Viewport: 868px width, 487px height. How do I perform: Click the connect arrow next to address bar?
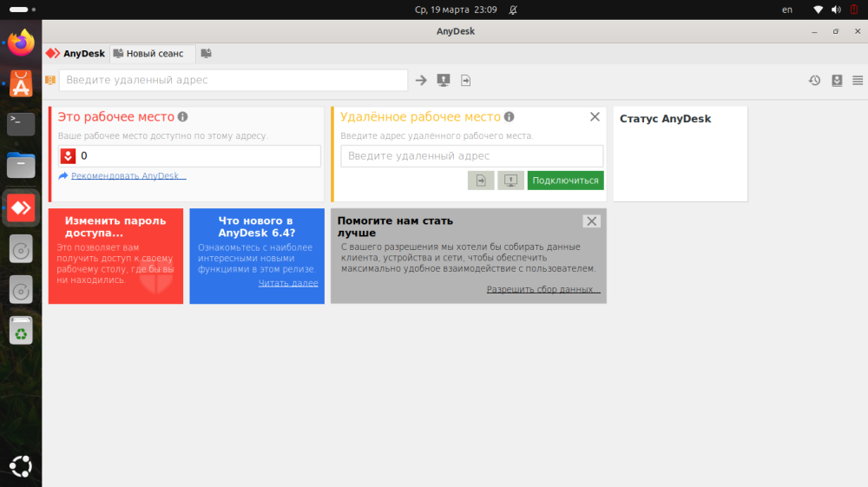point(421,80)
